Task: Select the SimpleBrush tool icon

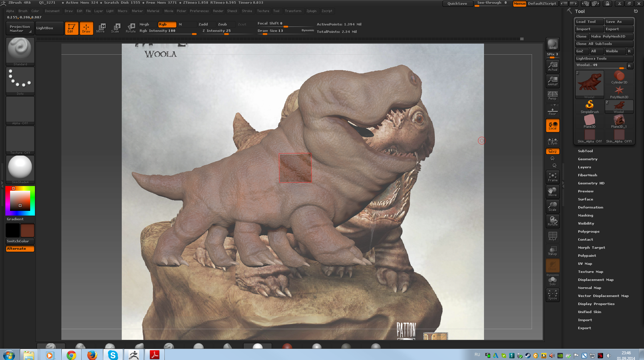Action: [x=590, y=107]
